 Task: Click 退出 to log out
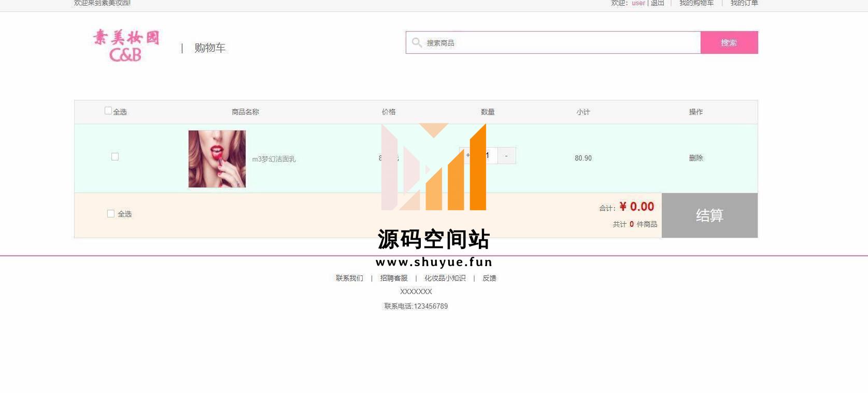pyautogui.click(x=658, y=3)
